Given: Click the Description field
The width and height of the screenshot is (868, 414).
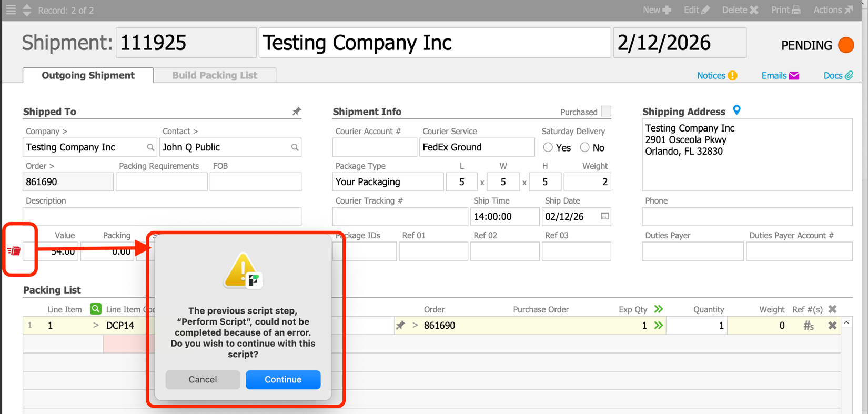Looking at the screenshot, I should pyautogui.click(x=162, y=217).
